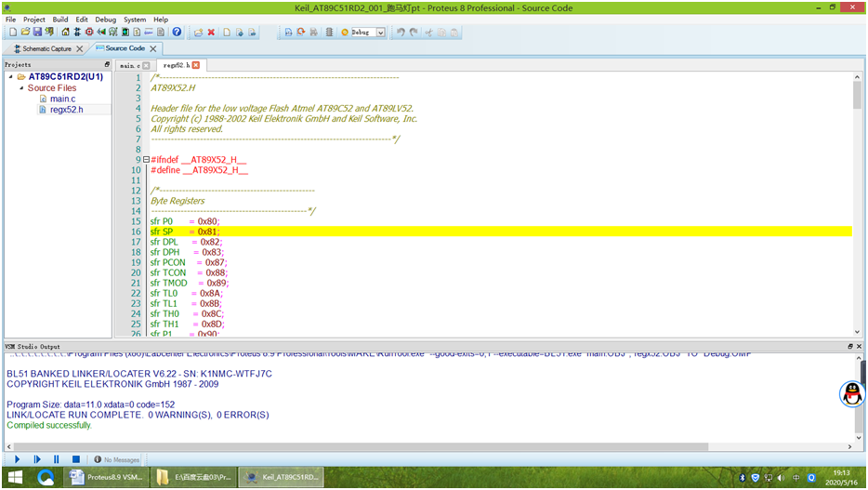Click the Close Project toolbar icon

[49, 33]
